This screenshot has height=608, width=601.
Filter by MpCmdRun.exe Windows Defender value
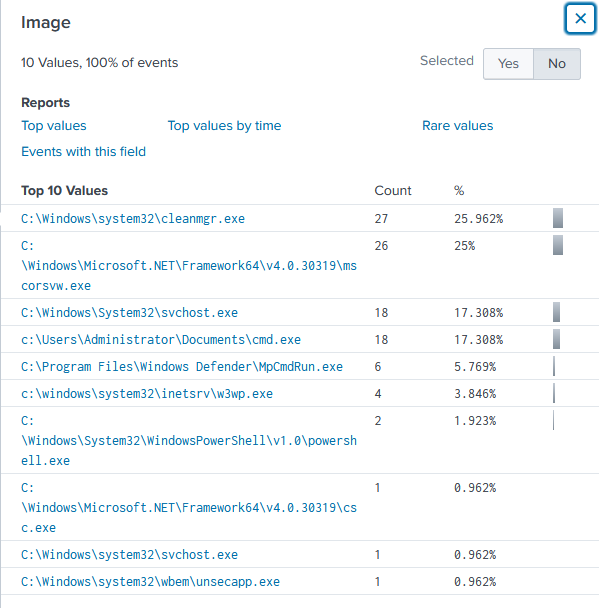182,367
